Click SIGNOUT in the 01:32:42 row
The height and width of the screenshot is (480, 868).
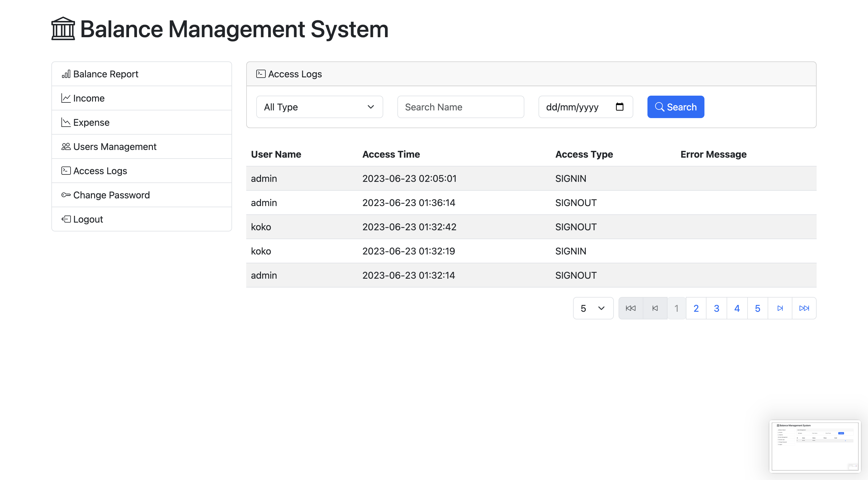click(x=576, y=227)
